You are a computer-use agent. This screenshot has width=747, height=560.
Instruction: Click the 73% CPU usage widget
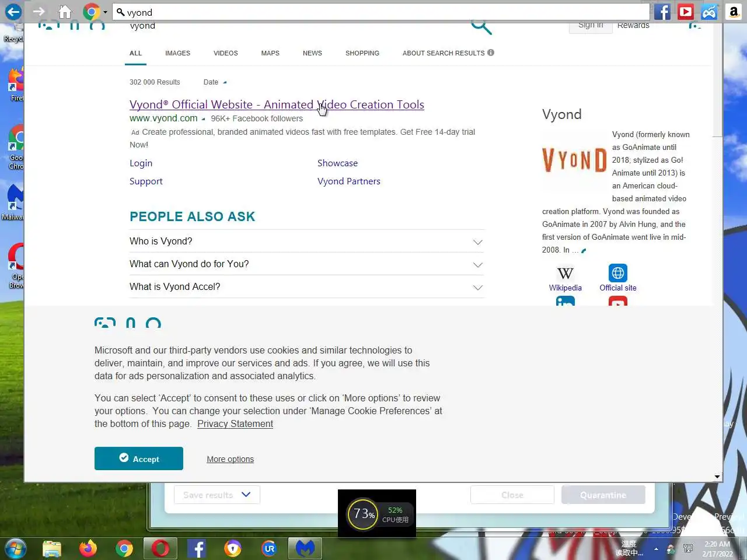point(377,514)
